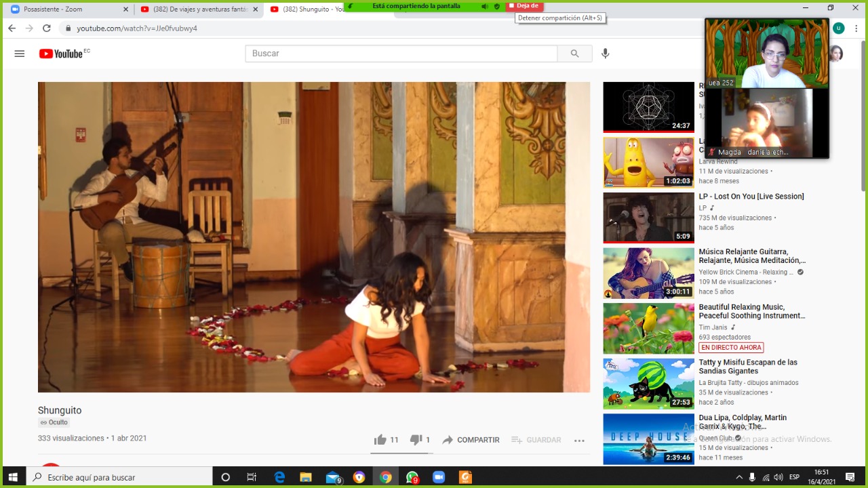Click the magnifier search button
868x488 pixels.
click(x=575, y=54)
